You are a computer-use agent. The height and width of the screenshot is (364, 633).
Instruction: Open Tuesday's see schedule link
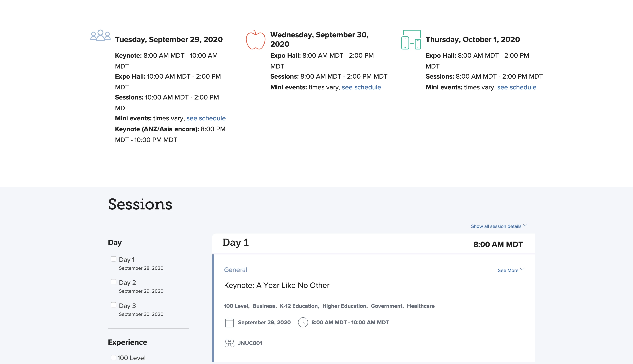click(x=206, y=118)
